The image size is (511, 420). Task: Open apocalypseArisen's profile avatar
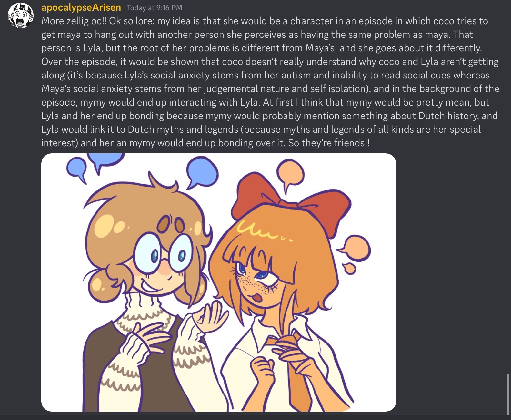21,15
